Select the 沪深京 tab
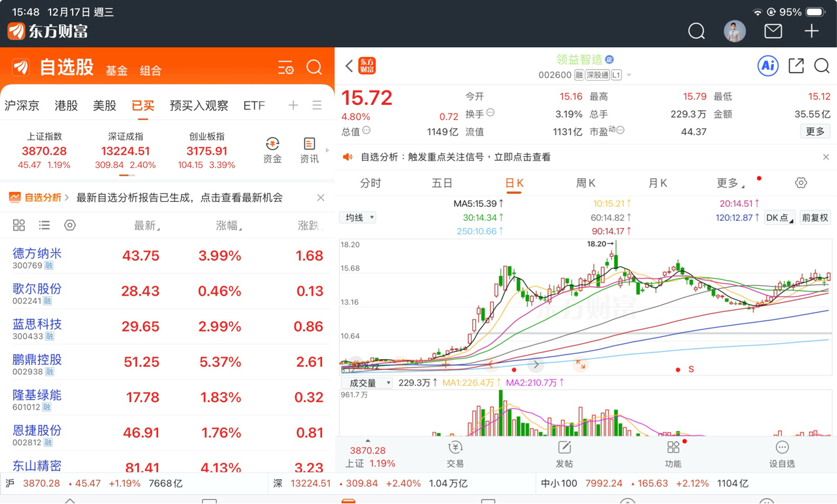 tap(22, 106)
